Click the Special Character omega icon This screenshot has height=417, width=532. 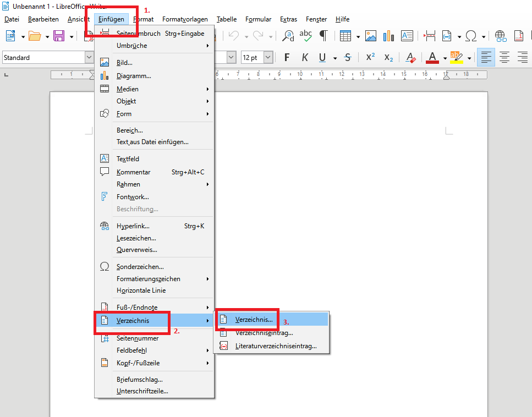coord(471,36)
